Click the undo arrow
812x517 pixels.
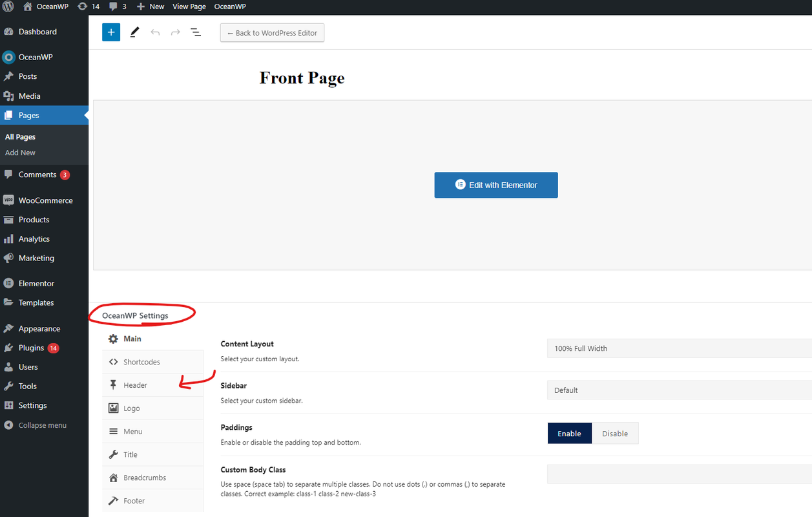pos(155,32)
